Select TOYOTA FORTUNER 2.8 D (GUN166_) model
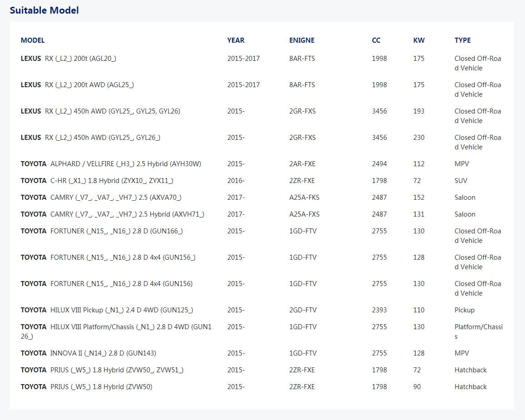 102,231
